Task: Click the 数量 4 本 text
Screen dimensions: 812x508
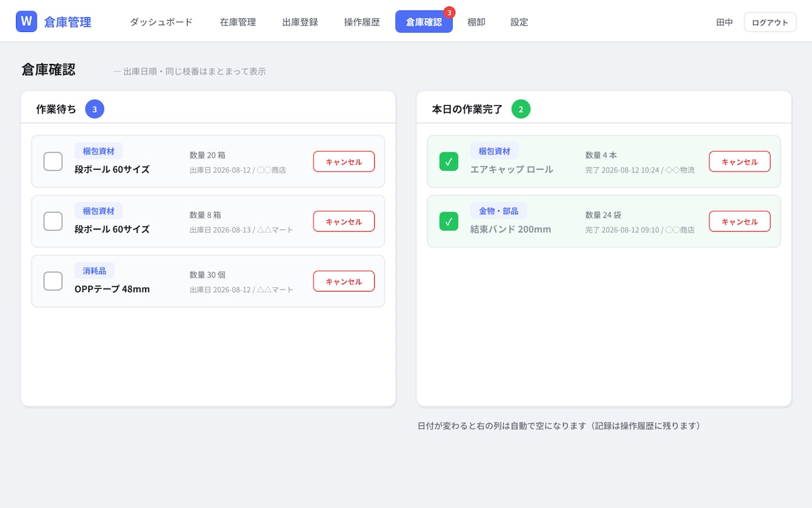Action: 601,155
